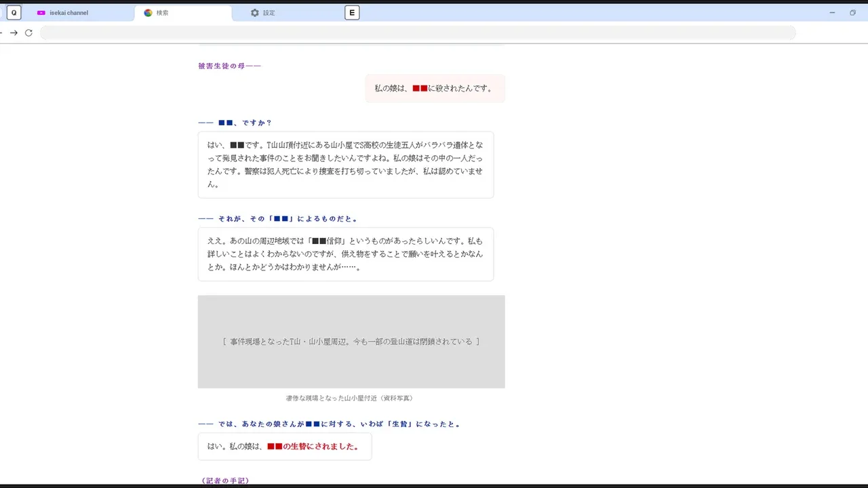Click the gray T山 crime scene image placeholder
Image resolution: width=868 pixels, height=488 pixels.
[x=351, y=342]
